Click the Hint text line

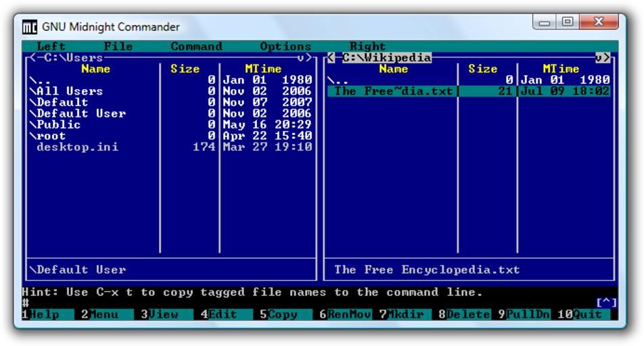click(x=252, y=292)
